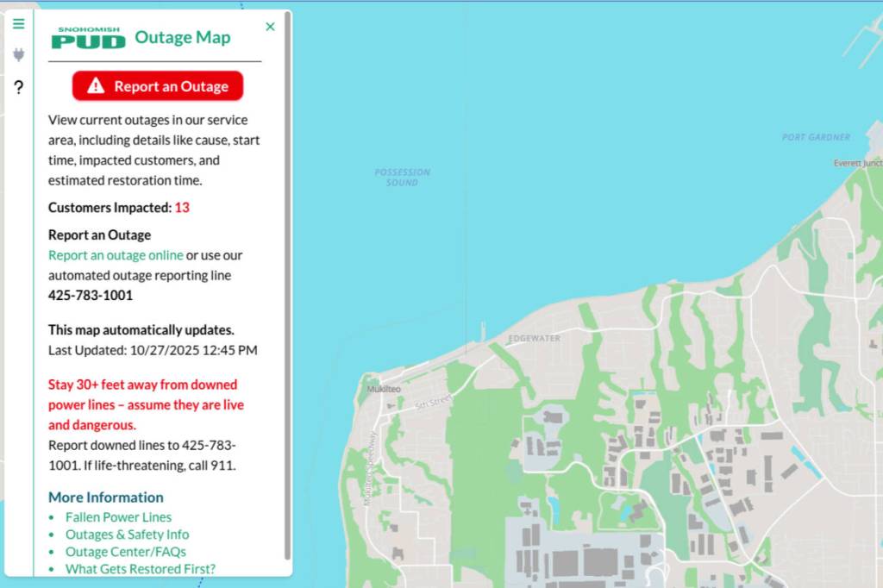The image size is (883, 588).
Task: Click the Mukilteo label on map
Action: (x=384, y=389)
